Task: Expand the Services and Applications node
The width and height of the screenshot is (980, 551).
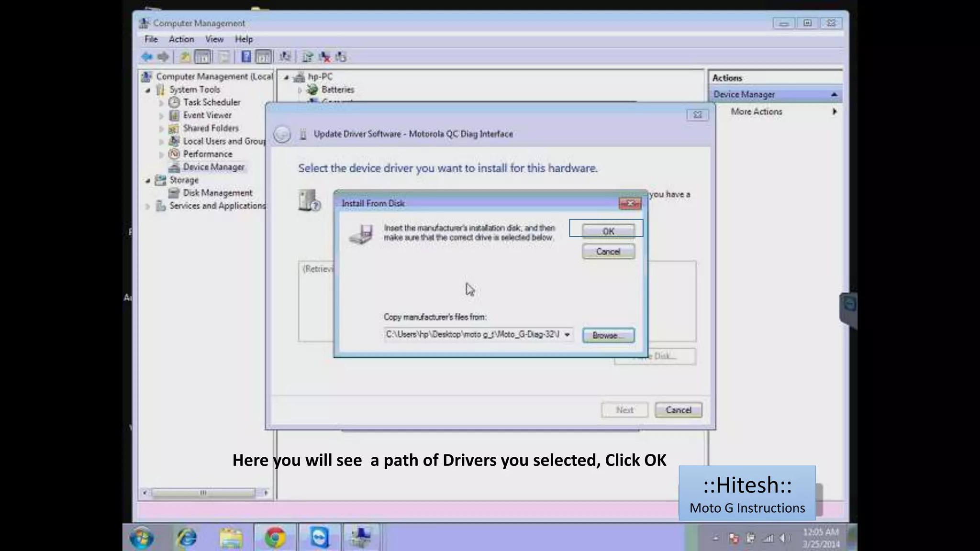Action: [x=148, y=206]
